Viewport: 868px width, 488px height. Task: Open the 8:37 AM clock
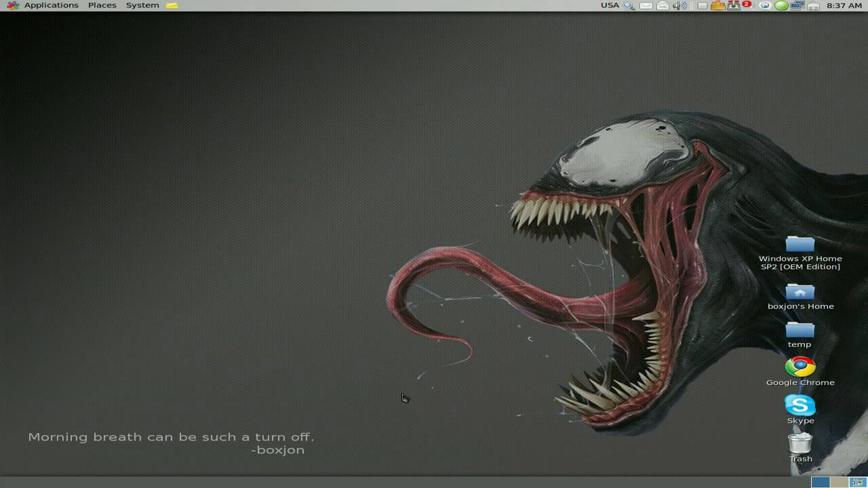click(844, 5)
